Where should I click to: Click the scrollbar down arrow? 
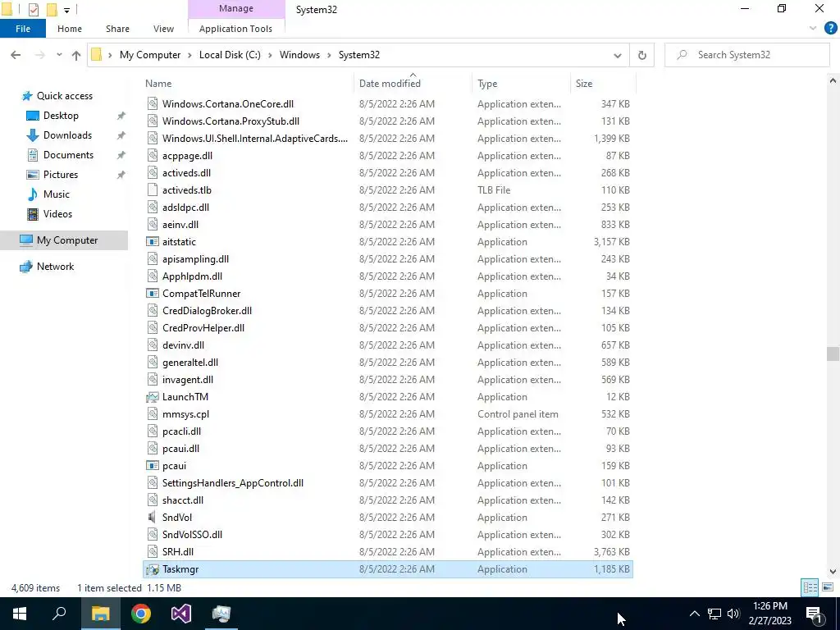pos(833,571)
